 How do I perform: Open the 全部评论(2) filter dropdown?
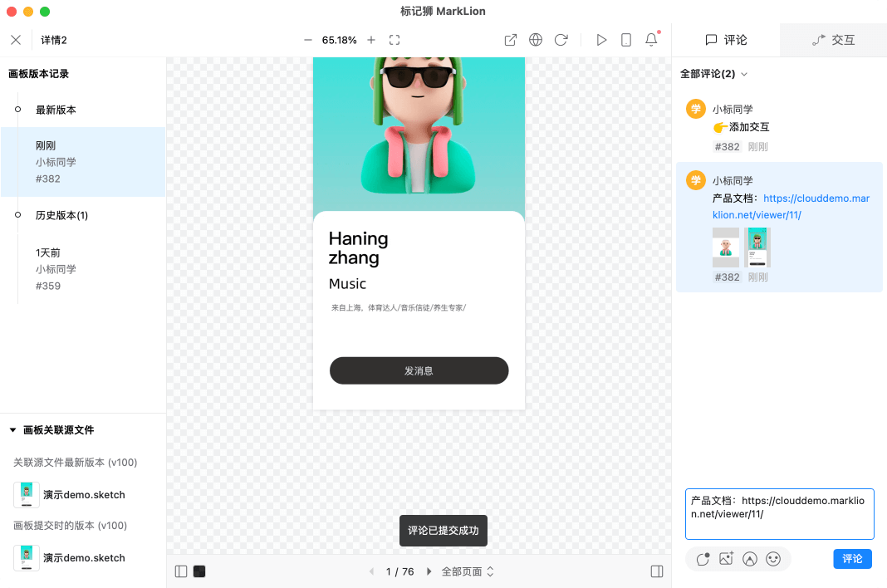(x=714, y=74)
